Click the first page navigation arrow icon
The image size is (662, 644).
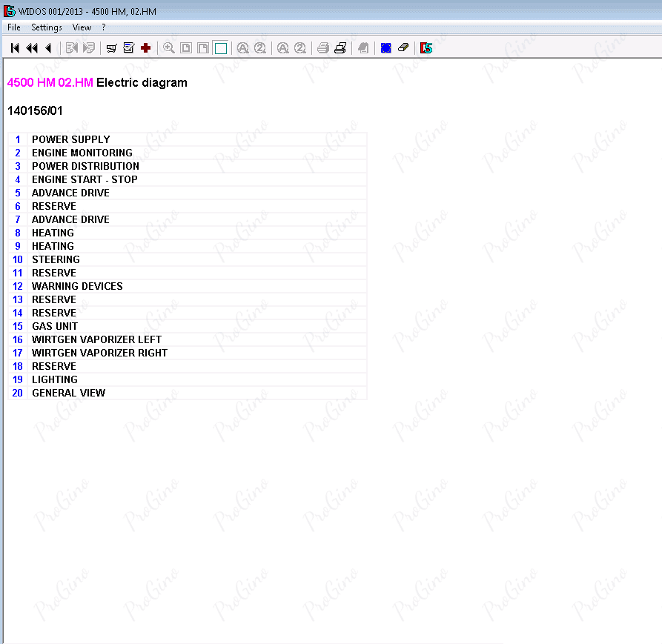(x=15, y=48)
